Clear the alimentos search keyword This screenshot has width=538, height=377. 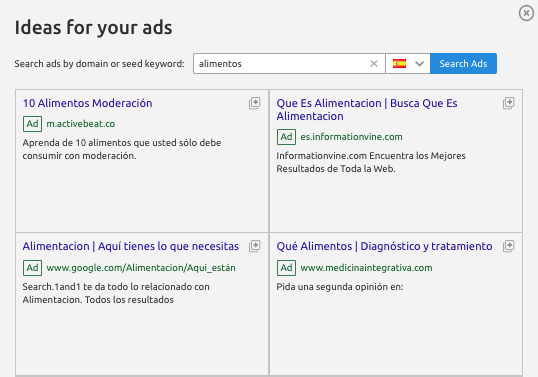[x=374, y=63]
